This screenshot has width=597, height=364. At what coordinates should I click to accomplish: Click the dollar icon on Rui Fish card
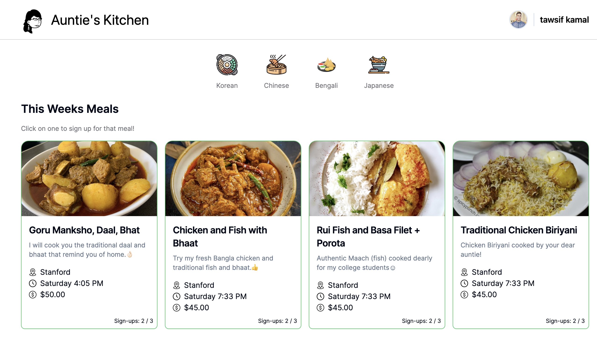(320, 307)
